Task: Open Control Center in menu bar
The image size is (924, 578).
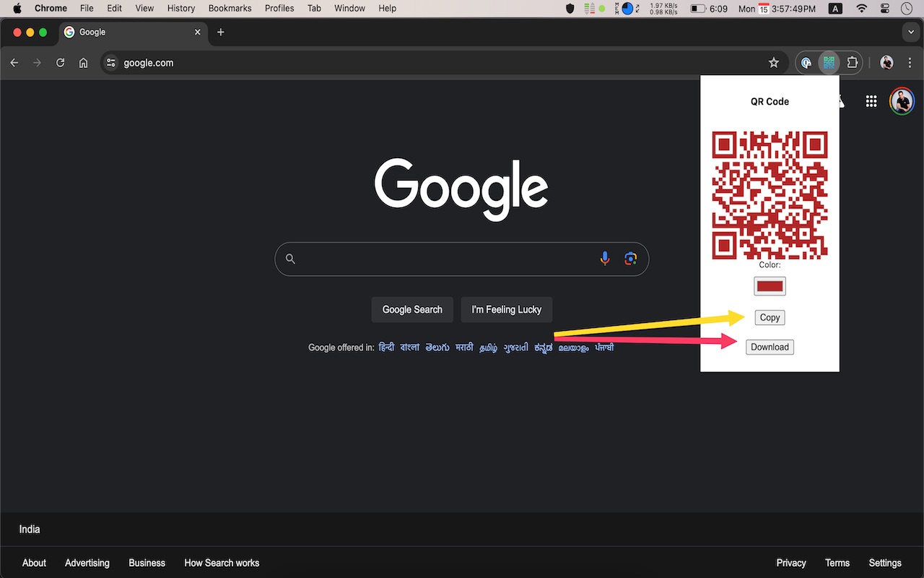Action: coord(885,9)
